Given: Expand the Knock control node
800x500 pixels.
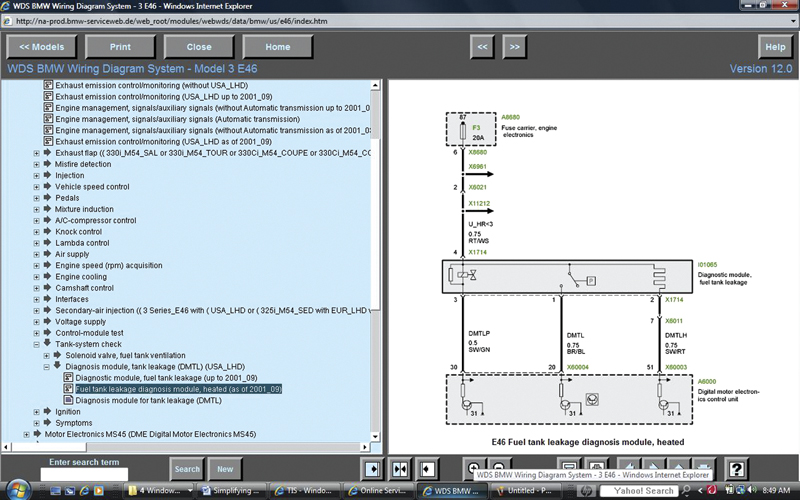Looking at the screenshot, I should 36,232.
